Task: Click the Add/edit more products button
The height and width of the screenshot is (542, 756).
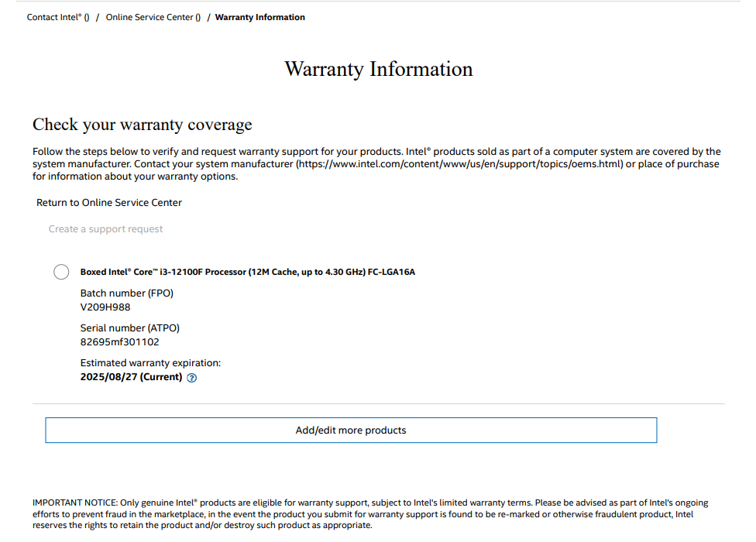Action: 351,431
